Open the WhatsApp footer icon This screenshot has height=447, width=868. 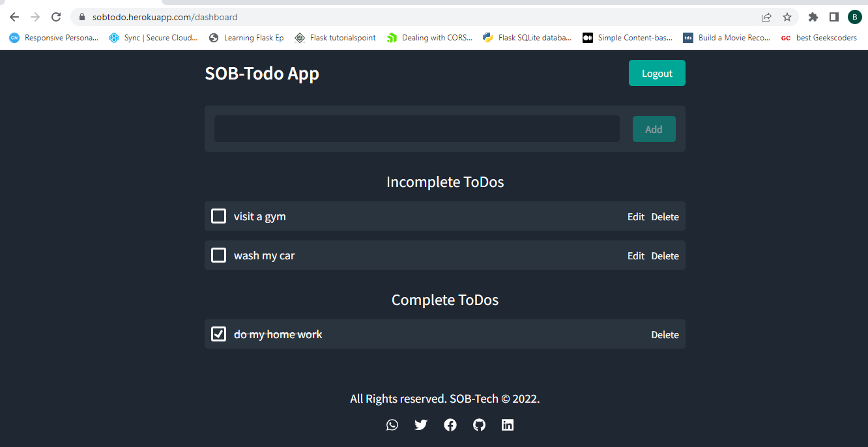392,425
